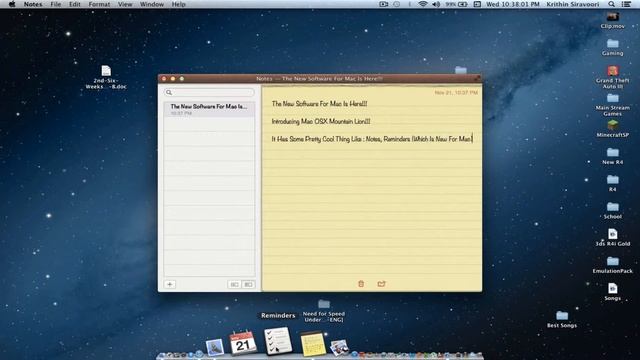Click the share arrow icon in Notes

381,284
